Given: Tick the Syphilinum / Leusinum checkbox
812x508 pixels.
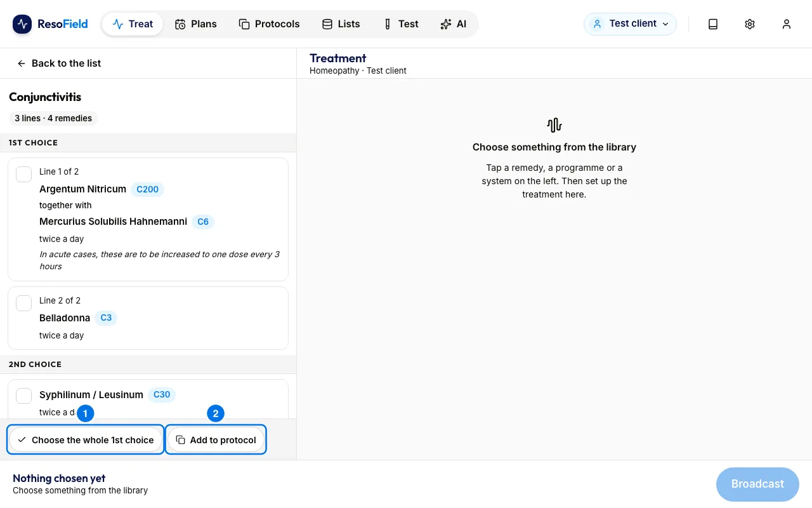Looking at the screenshot, I should (23, 396).
